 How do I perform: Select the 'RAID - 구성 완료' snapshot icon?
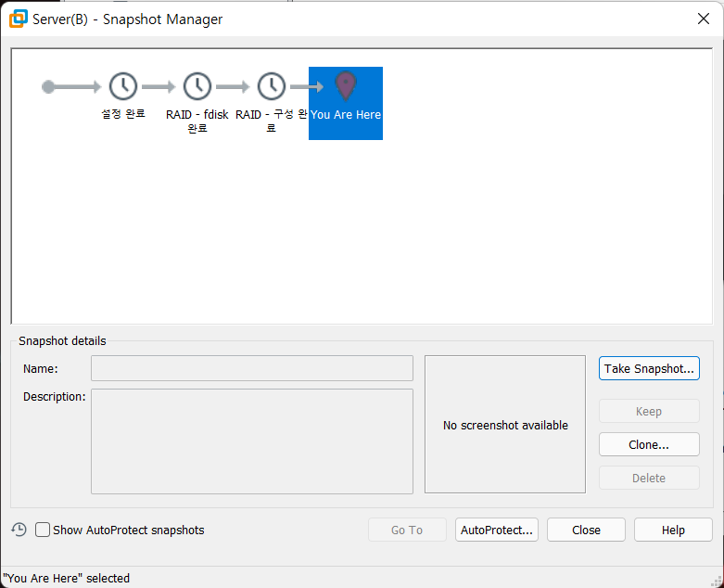click(271, 86)
